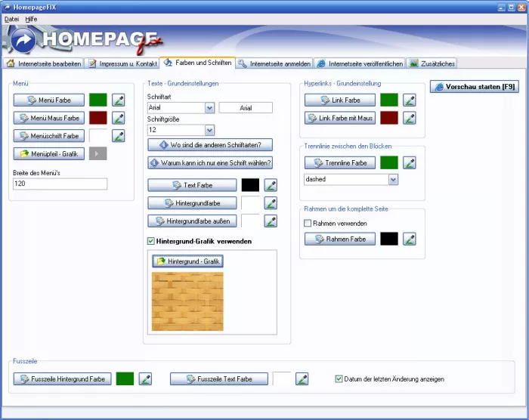Click eyedropper icon next to Link Farbe
This screenshot has height=420, width=529.
[410, 100]
